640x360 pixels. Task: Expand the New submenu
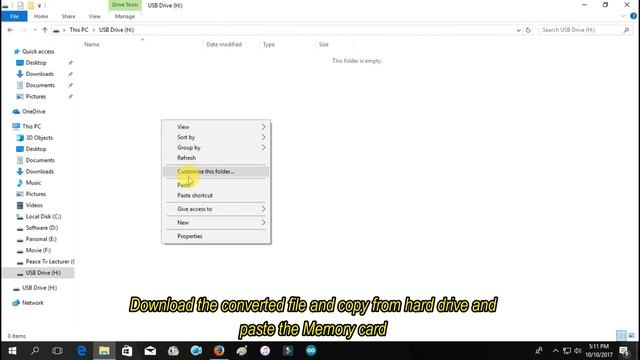[x=216, y=222]
